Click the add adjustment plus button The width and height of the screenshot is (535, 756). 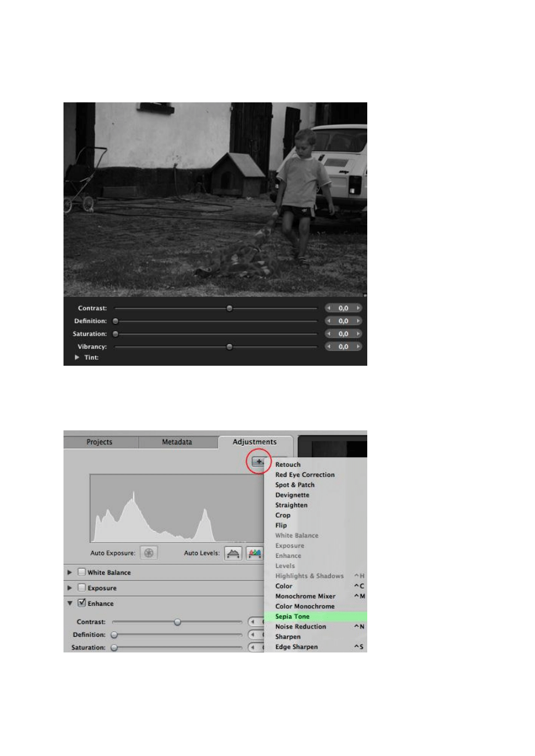point(259,462)
